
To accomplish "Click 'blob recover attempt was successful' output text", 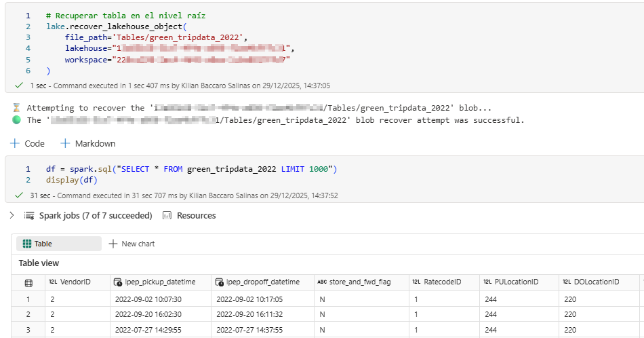I will pyautogui.click(x=439, y=120).
